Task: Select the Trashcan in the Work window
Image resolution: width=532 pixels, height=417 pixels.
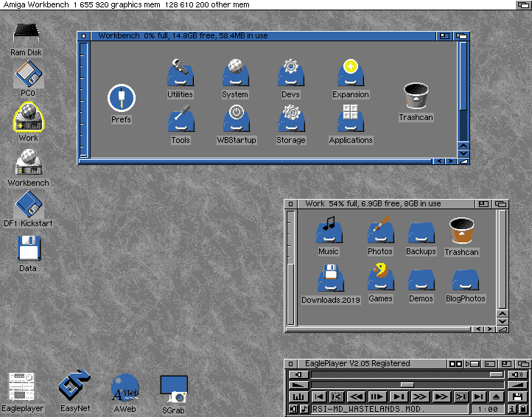Action: pyautogui.click(x=462, y=237)
